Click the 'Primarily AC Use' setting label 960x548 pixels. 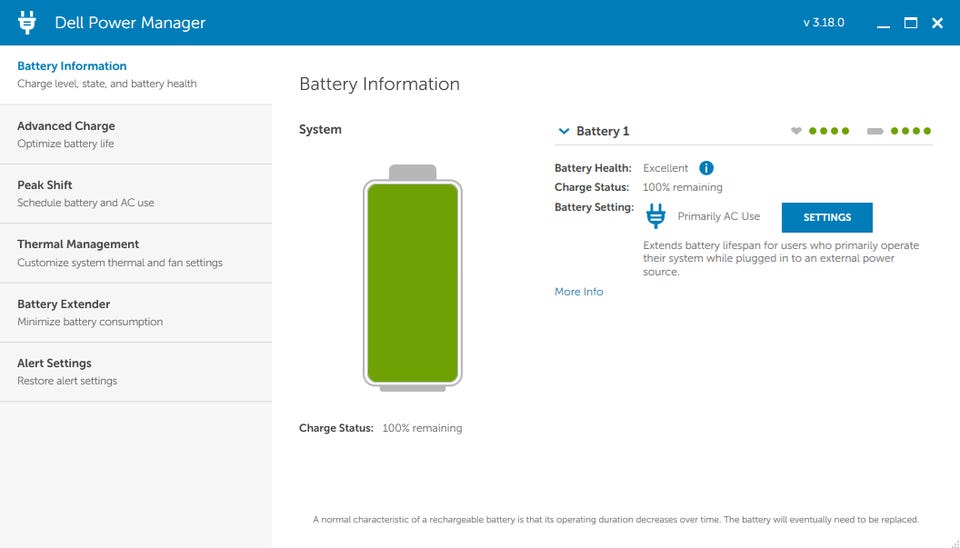coord(719,216)
